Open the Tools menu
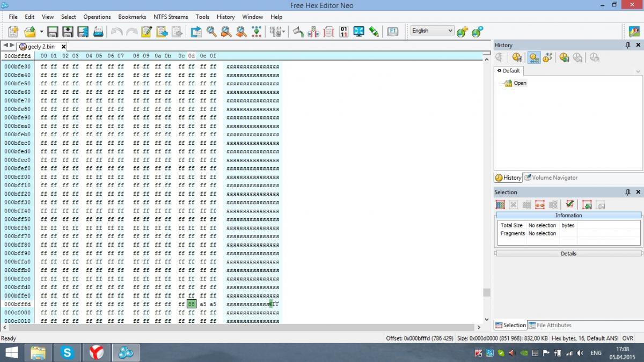The width and height of the screenshot is (644, 362). [x=202, y=17]
